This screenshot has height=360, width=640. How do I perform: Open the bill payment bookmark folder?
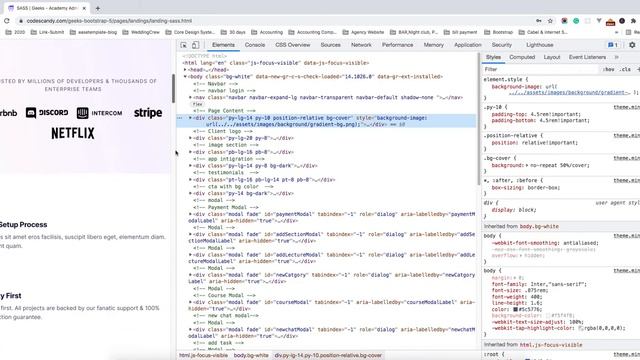(x=460, y=32)
